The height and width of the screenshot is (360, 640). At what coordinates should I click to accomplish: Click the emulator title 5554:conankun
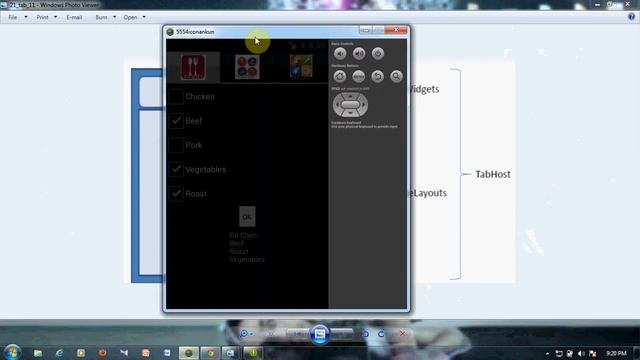195,32
